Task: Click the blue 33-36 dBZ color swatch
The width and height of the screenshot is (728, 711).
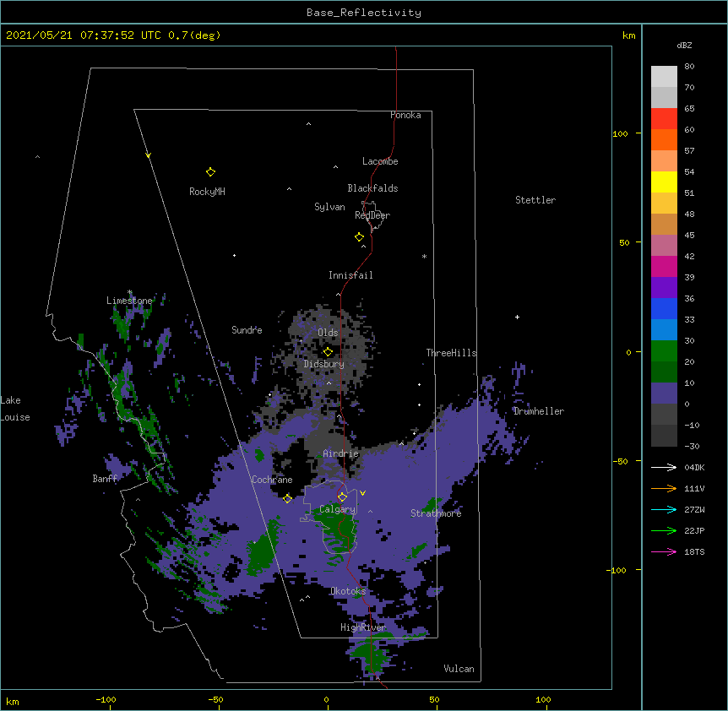Action: click(664, 308)
